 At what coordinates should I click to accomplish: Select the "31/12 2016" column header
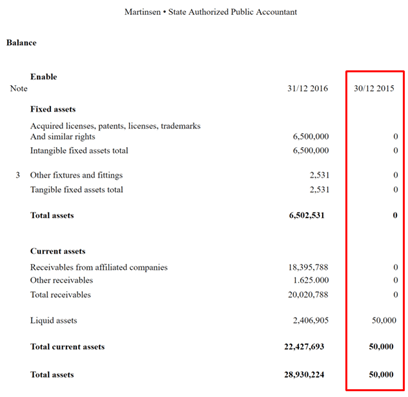coord(308,88)
